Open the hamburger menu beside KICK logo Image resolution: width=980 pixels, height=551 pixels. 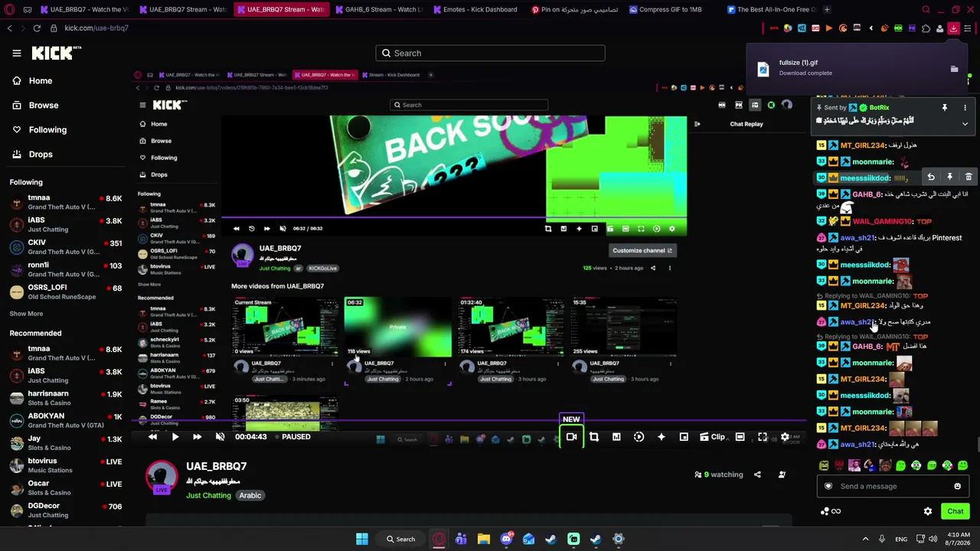pos(17,53)
